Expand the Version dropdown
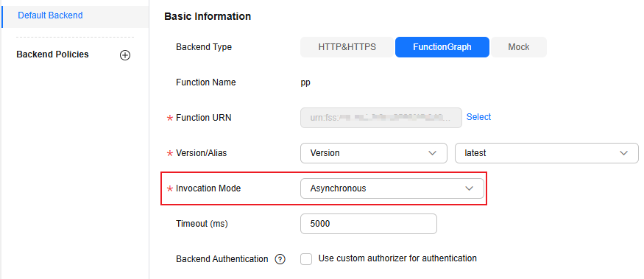 pyautogui.click(x=373, y=153)
